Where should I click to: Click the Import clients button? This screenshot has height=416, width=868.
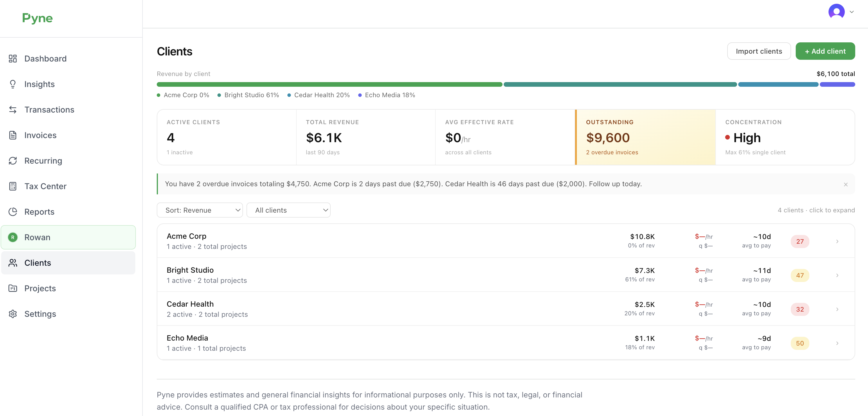point(759,51)
